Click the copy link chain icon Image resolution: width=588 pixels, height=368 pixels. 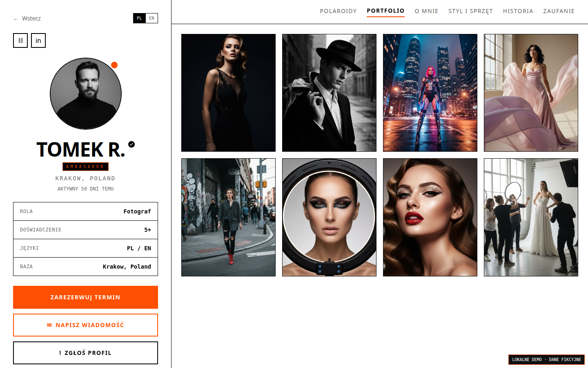pos(20,40)
